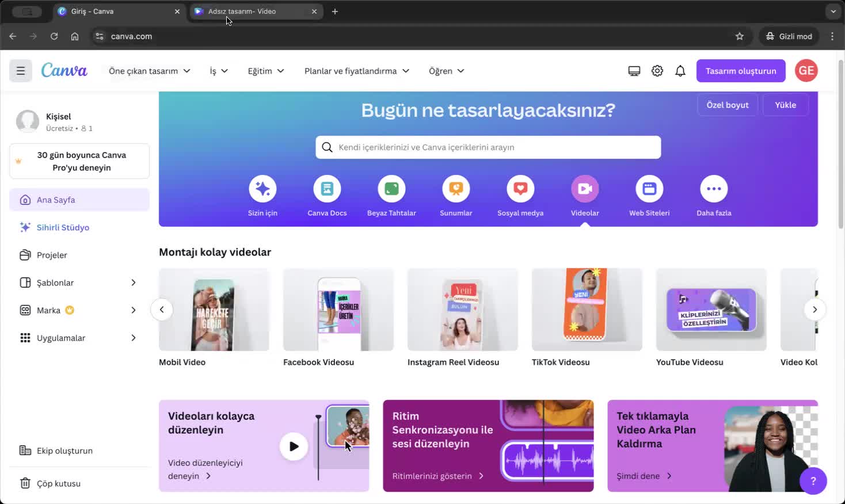845x504 pixels.
Task: Click the Canva logo
Action: (x=64, y=70)
